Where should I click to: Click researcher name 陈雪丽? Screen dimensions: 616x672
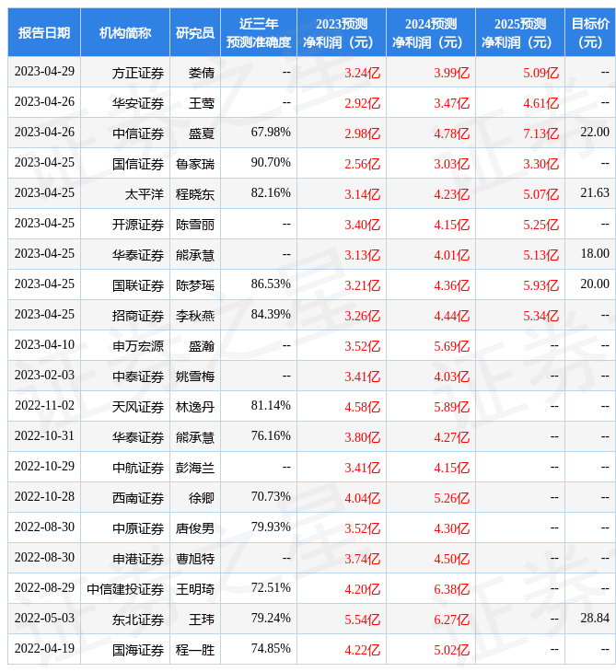(x=195, y=225)
